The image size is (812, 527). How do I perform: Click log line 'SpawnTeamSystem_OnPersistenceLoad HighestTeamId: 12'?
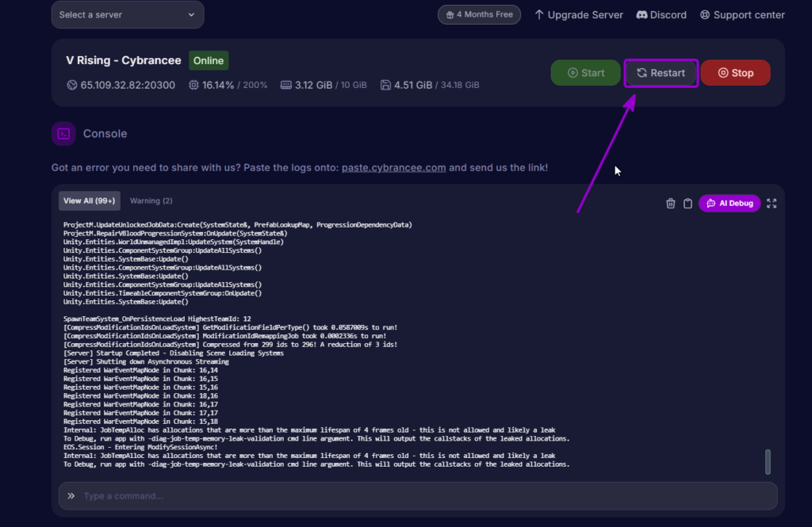[157, 319]
